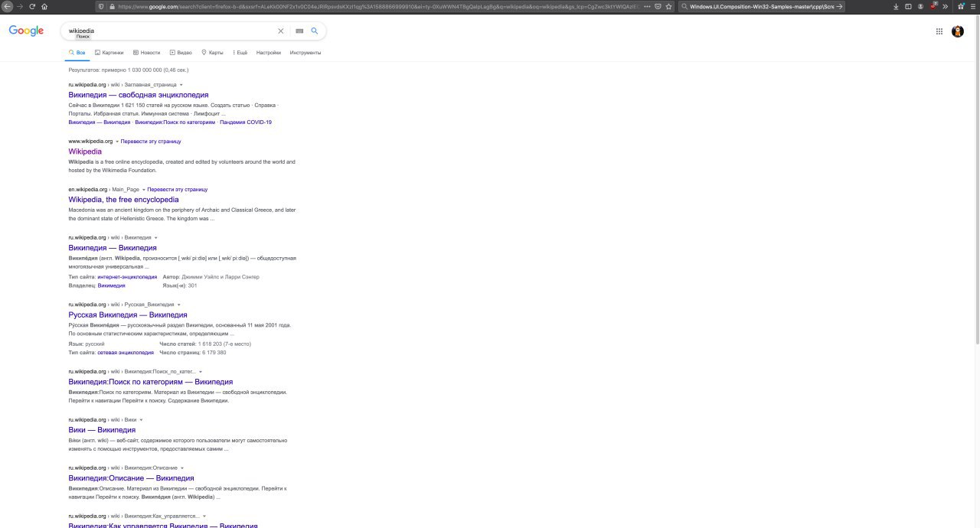Image resolution: width=980 pixels, height=528 pixels.
Task: Expand dropdown arrow next to en.wikipedia.org Main_Page
Action: [143, 190]
